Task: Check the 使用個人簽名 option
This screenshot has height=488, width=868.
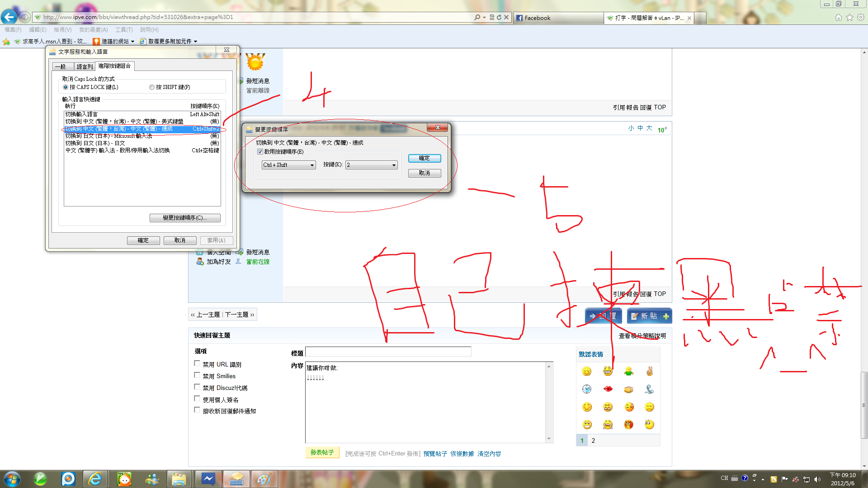Action: [197, 399]
